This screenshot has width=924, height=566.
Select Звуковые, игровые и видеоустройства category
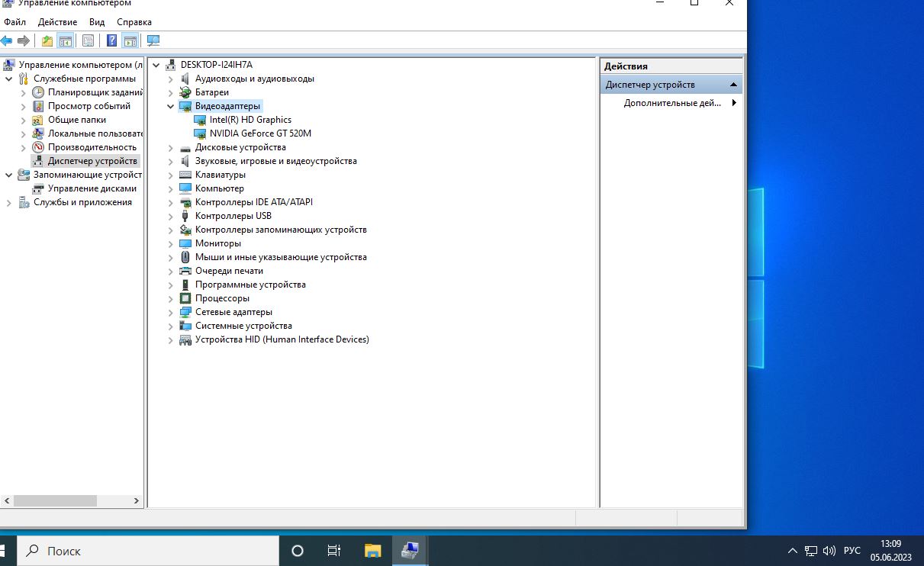point(275,161)
